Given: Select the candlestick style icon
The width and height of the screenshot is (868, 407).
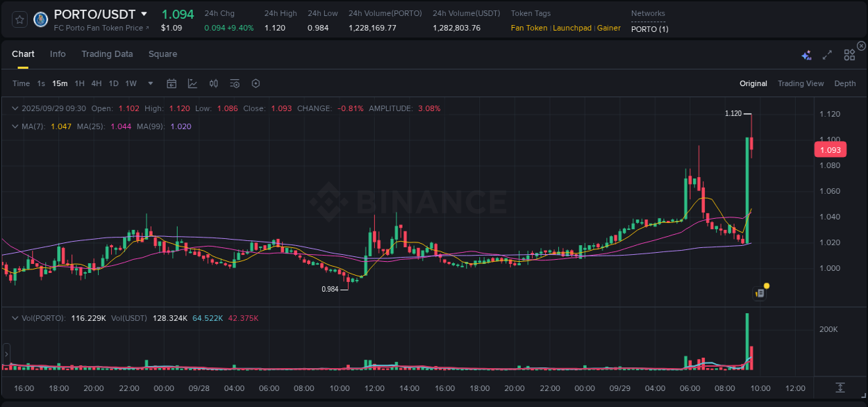Looking at the screenshot, I should coord(213,83).
